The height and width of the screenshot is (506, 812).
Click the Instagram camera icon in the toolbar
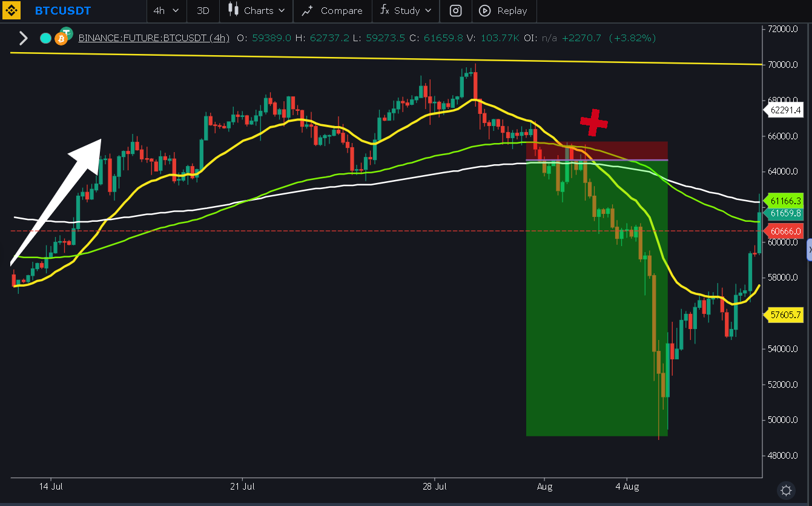coord(455,11)
